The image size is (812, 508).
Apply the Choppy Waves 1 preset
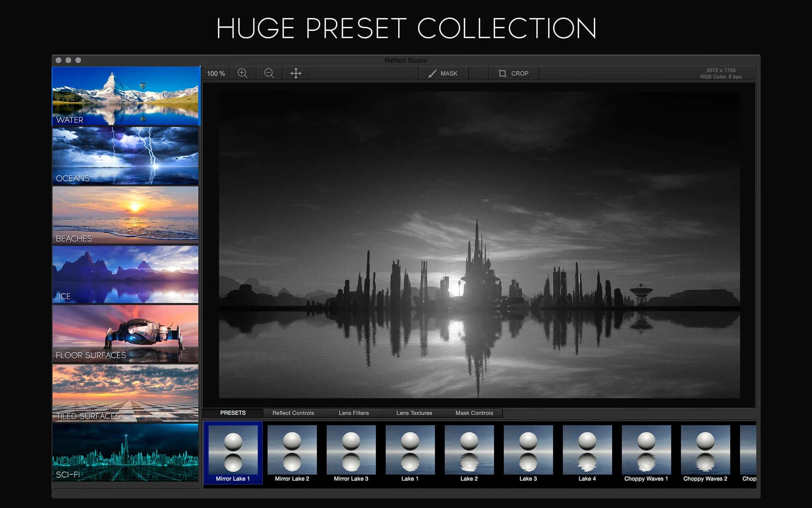646,453
